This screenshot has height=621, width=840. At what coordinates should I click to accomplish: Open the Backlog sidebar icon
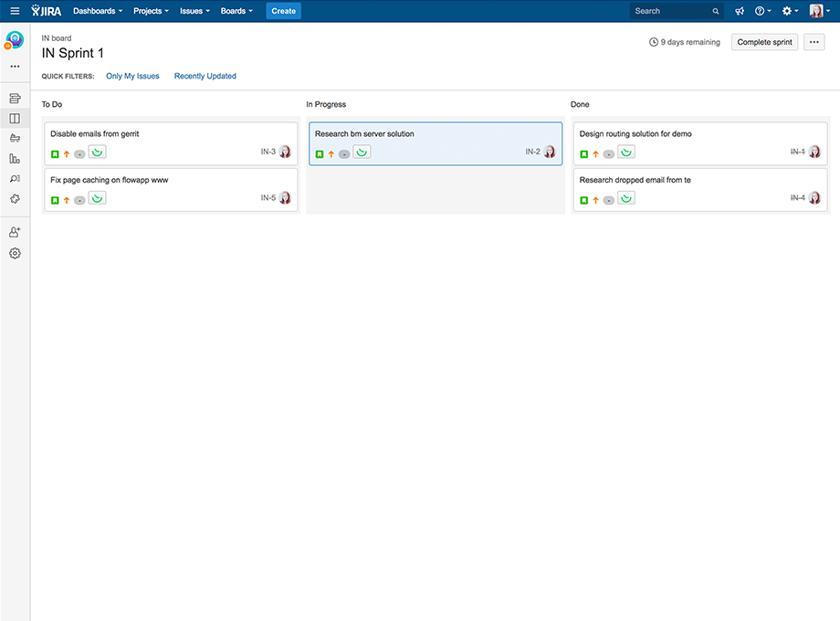15,98
